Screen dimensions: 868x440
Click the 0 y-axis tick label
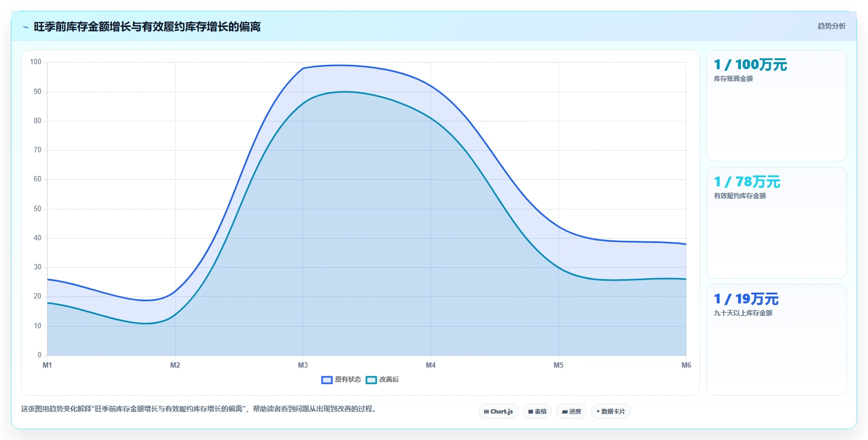tap(39, 355)
